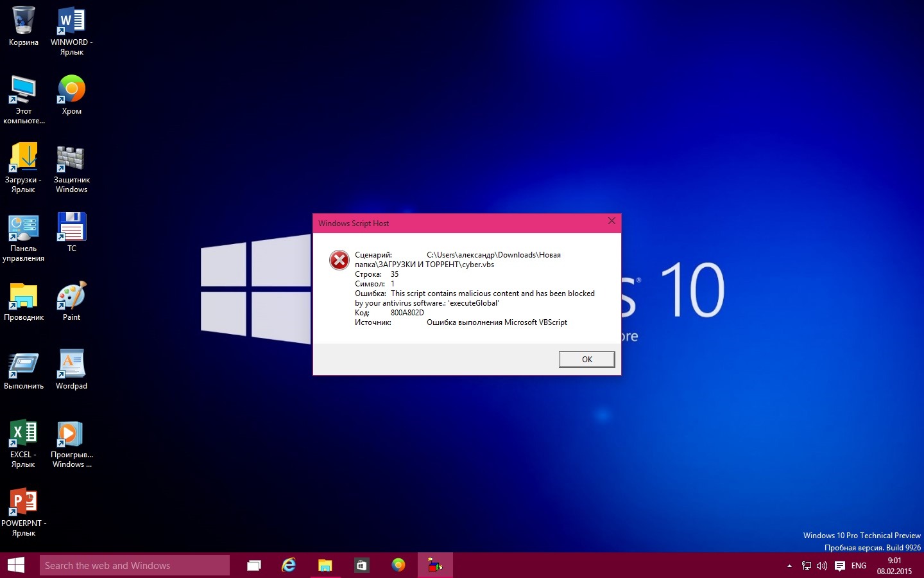Open the volume speaker tray icon
The width and height of the screenshot is (924, 578).
click(x=822, y=566)
